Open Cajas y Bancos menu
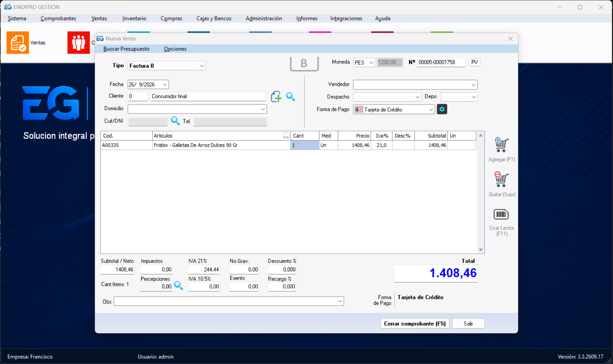 click(214, 19)
